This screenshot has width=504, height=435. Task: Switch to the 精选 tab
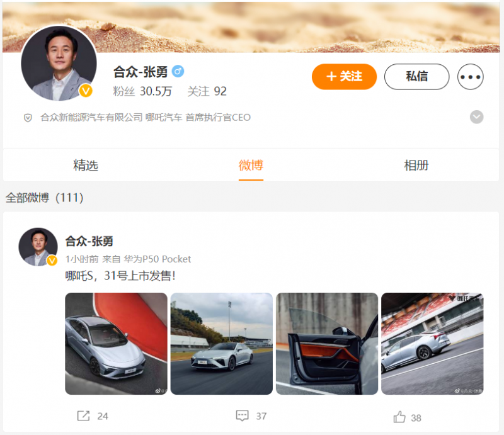[86, 166]
